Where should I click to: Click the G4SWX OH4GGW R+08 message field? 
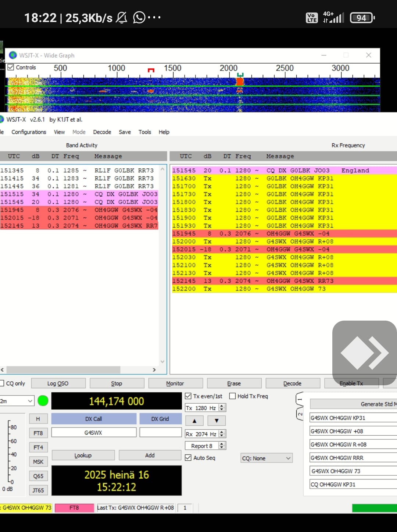353,444
